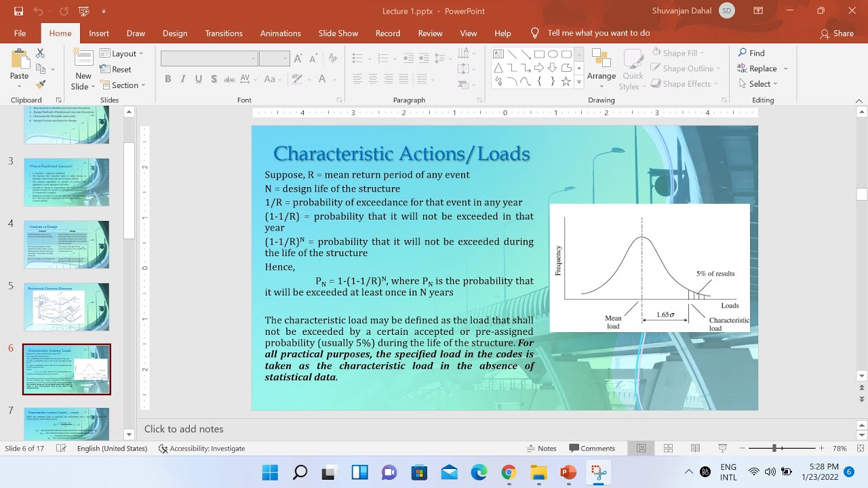The height and width of the screenshot is (488, 868).
Task: Open File Explorer from taskbar
Action: tap(538, 472)
